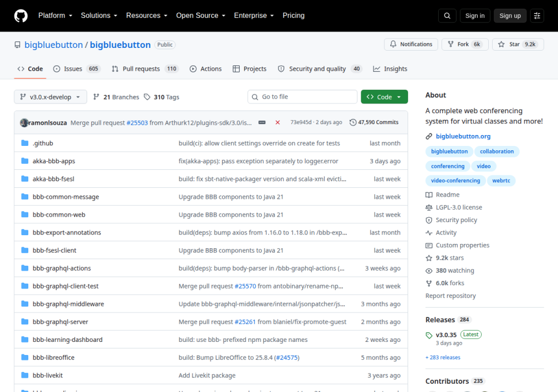Screen dimensions: 558x392
Task: Open the GitHub home logo
Action: coord(21,16)
